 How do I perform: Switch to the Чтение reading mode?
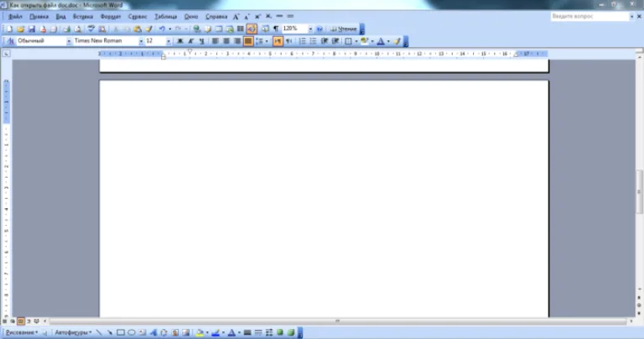(343, 29)
